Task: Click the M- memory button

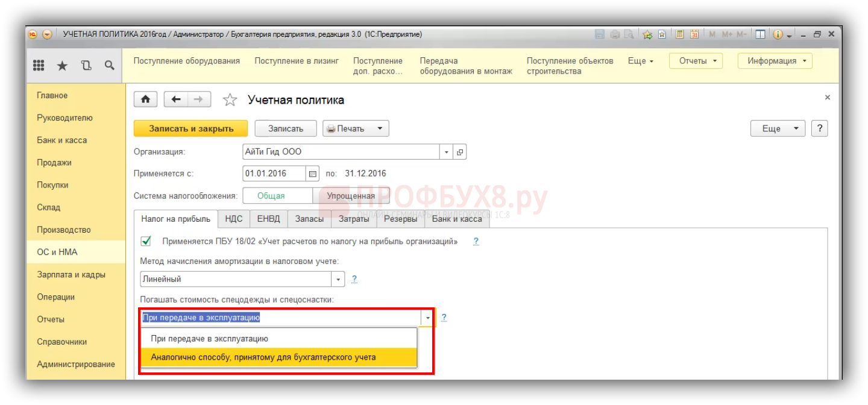Action: tap(741, 34)
